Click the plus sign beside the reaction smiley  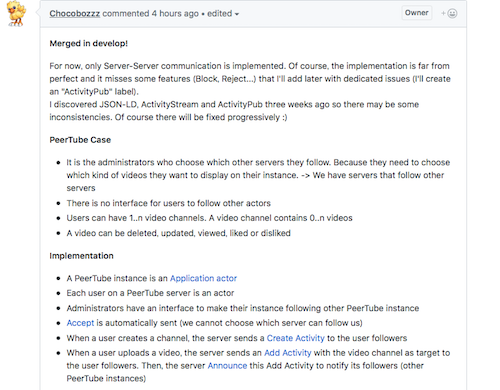point(443,13)
